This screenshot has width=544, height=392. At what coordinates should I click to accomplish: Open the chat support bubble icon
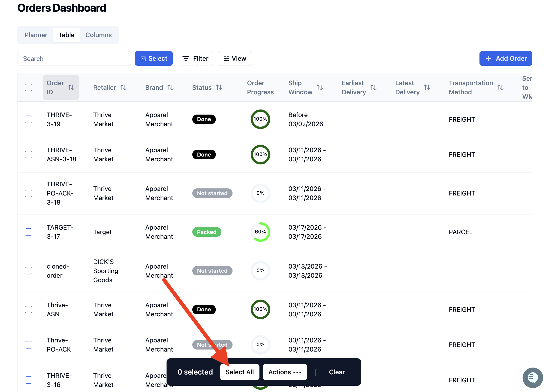click(533, 378)
